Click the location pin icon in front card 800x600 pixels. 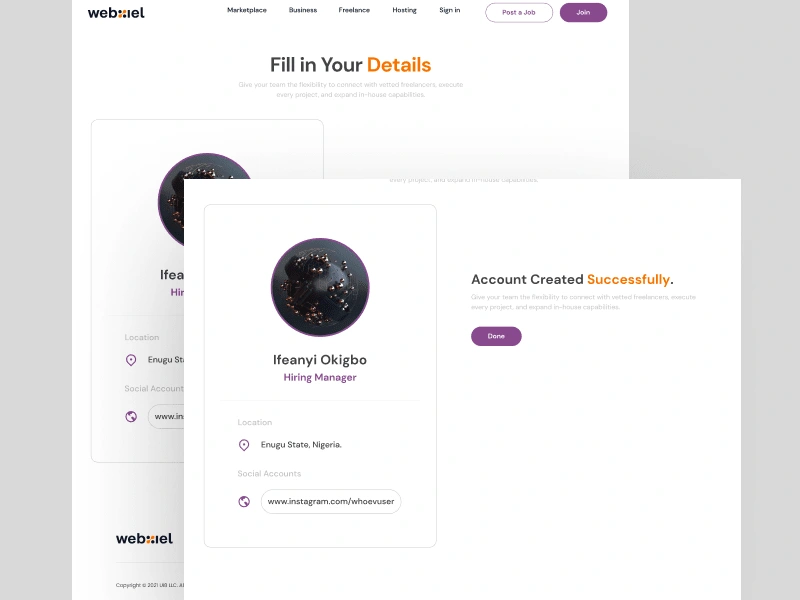(244, 445)
